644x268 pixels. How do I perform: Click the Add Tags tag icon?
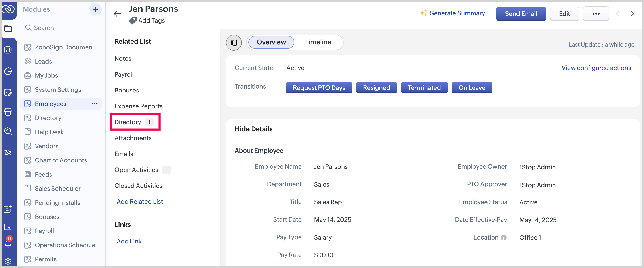(133, 21)
